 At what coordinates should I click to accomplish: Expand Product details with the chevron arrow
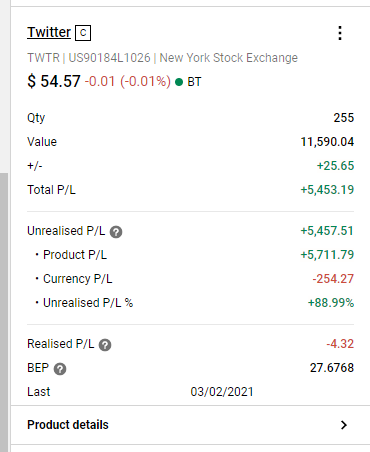pyautogui.click(x=344, y=425)
